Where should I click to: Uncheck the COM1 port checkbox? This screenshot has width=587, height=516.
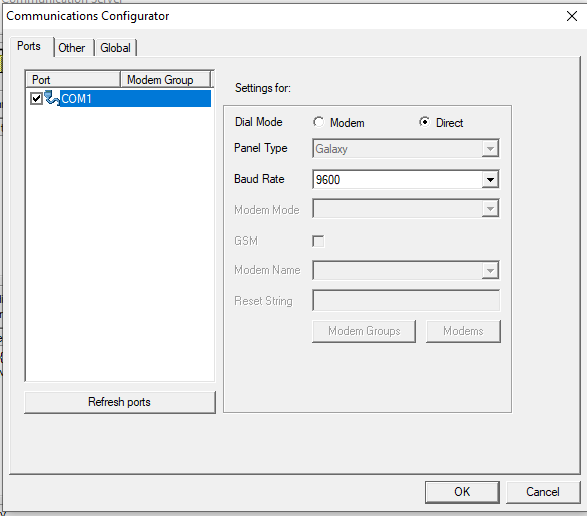pos(36,99)
